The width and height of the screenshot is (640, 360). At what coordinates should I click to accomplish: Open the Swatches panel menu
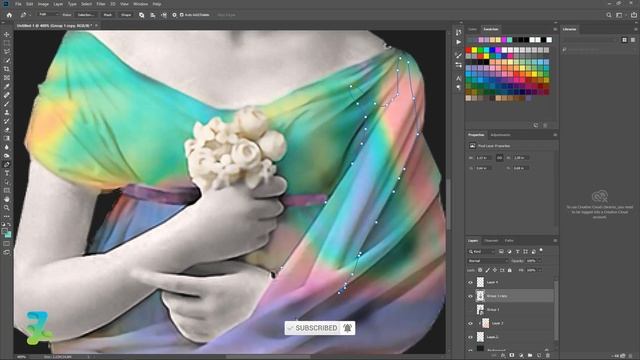555,29
